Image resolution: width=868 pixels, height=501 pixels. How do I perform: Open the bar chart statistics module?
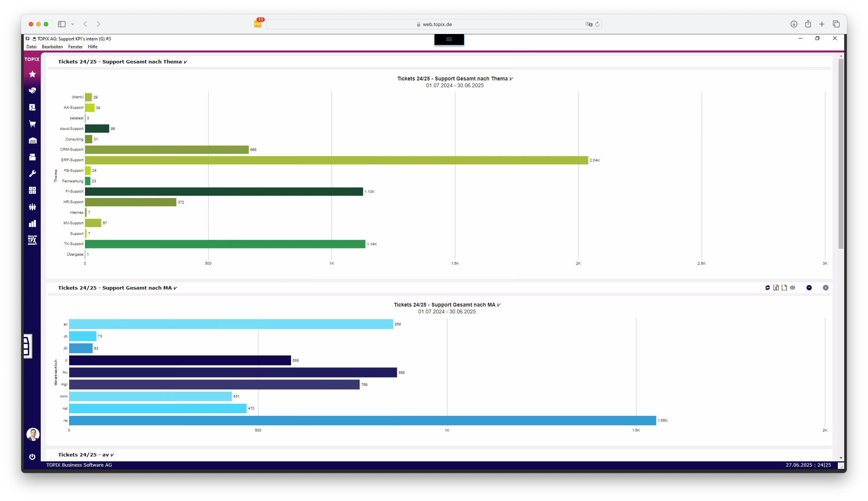32,224
